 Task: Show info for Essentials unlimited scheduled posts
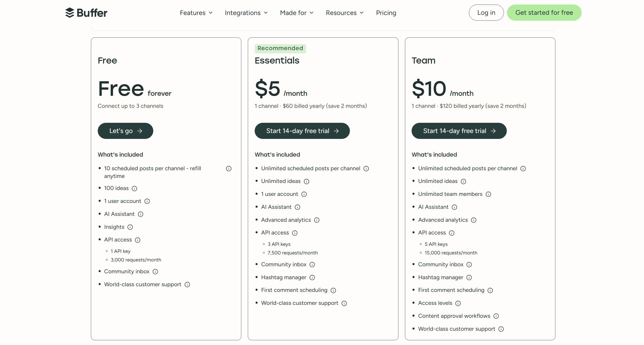366,169
